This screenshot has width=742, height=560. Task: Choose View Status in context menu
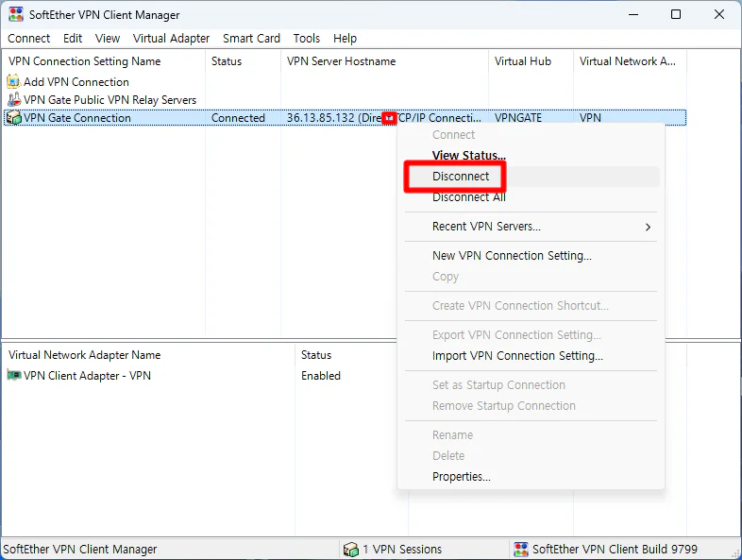tap(468, 156)
